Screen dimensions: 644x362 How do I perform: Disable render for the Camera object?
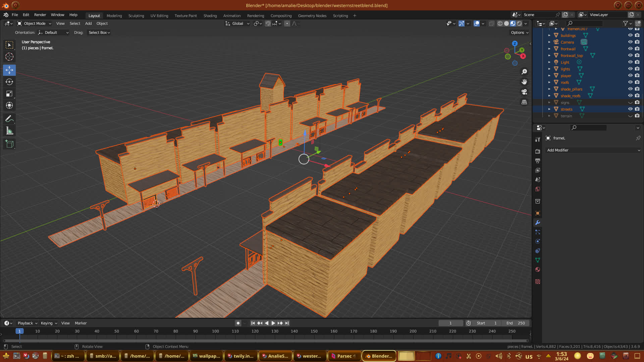637,42
